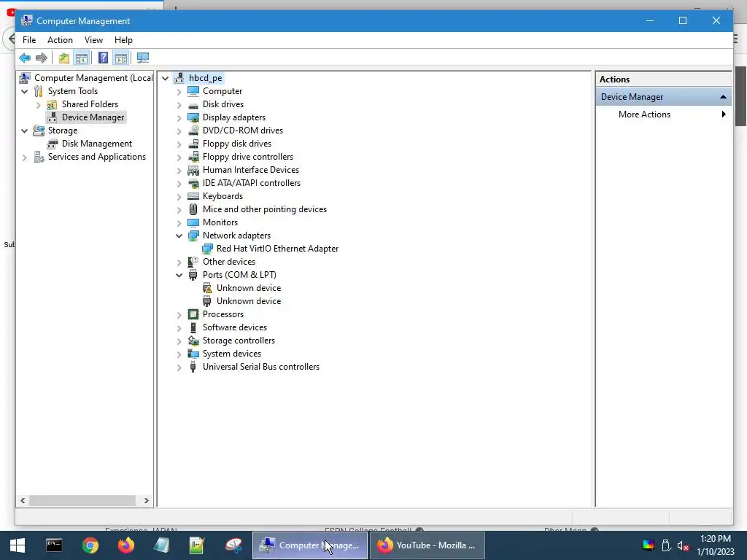
Task: Expand the Shared Folders node
Action: 39,104
